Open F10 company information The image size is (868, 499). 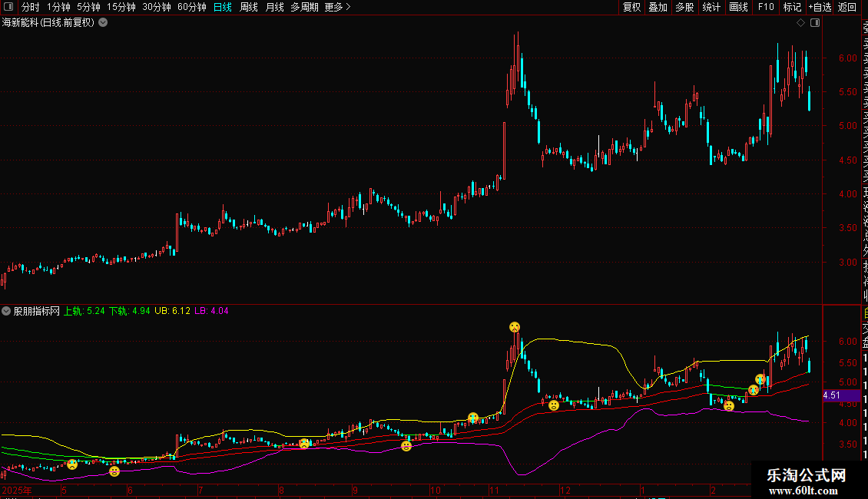[766, 7]
